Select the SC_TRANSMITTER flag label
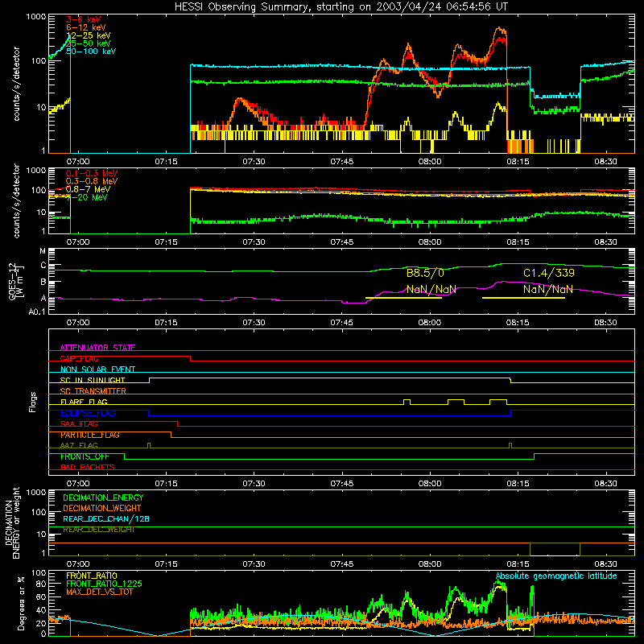The image size is (644, 644). click(x=93, y=391)
